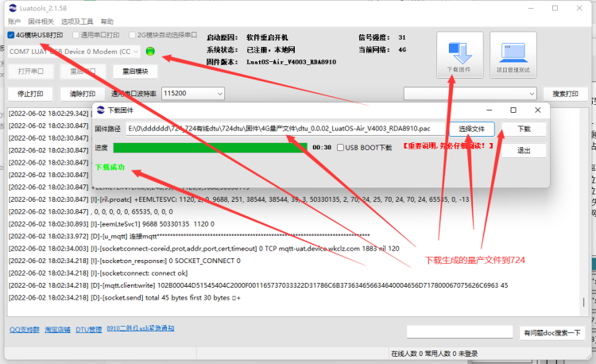
Task: Click the 有问题doc搜索一下 button
Action: 552,333
